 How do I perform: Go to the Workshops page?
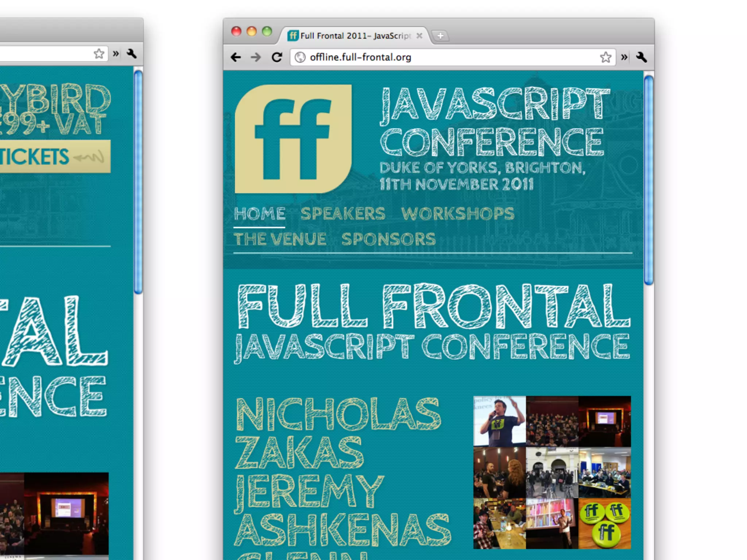click(457, 214)
